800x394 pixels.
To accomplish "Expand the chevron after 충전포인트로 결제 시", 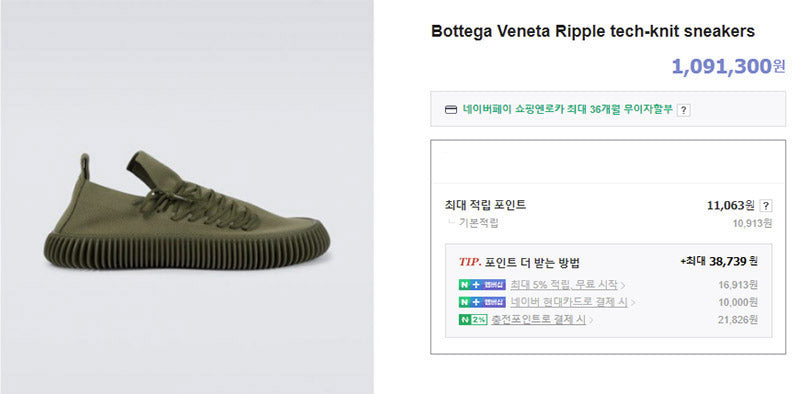I will coord(591,321).
